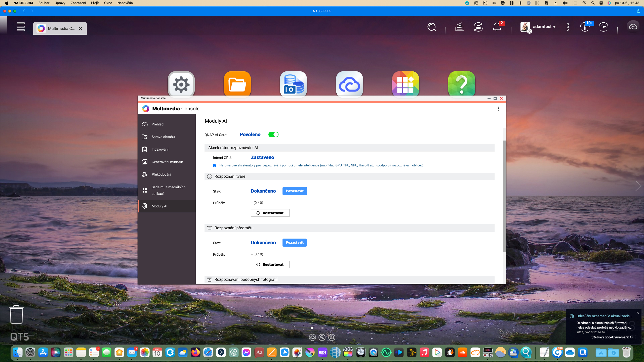Open the background tasks stack icon

pyautogui.click(x=460, y=27)
